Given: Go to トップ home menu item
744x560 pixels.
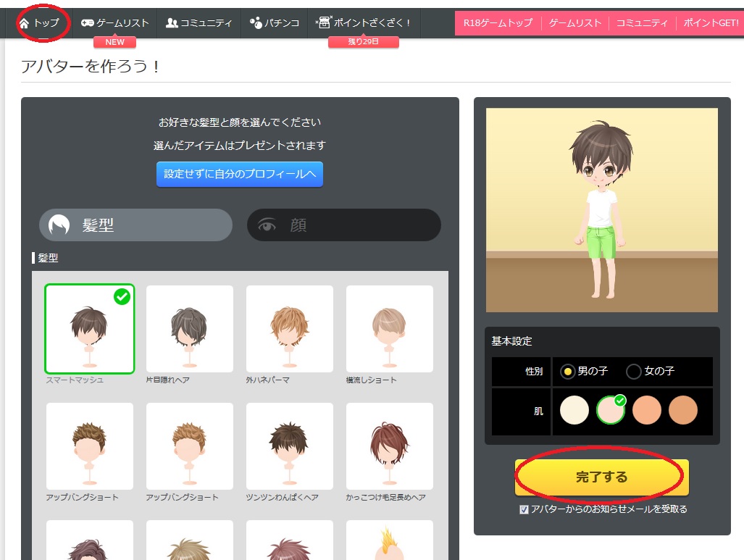Looking at the screenshot, I should (40, 22).
